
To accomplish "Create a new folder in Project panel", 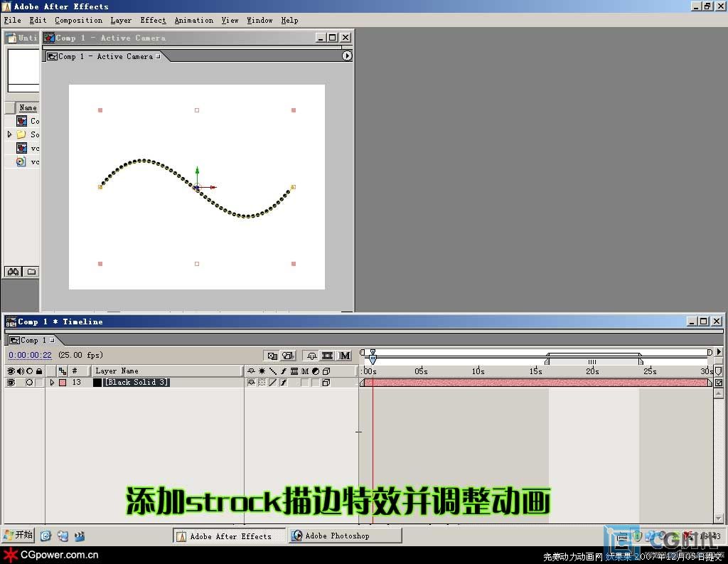I will [31, 272].
